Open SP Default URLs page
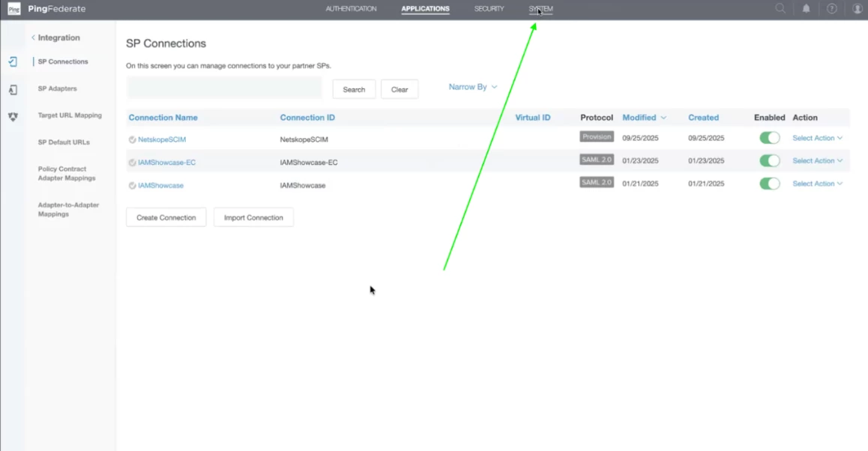 tap(64, 142)
